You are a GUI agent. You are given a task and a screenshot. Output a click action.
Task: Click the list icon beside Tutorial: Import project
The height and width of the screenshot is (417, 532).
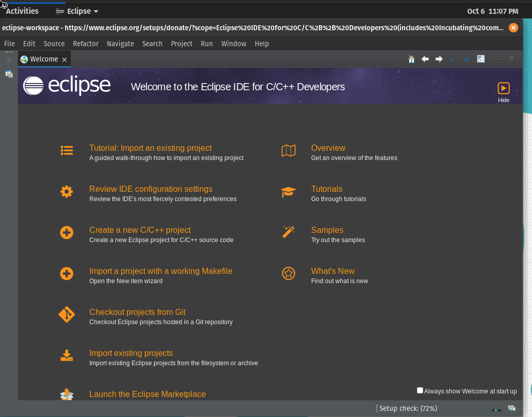[x=67, y=150]
